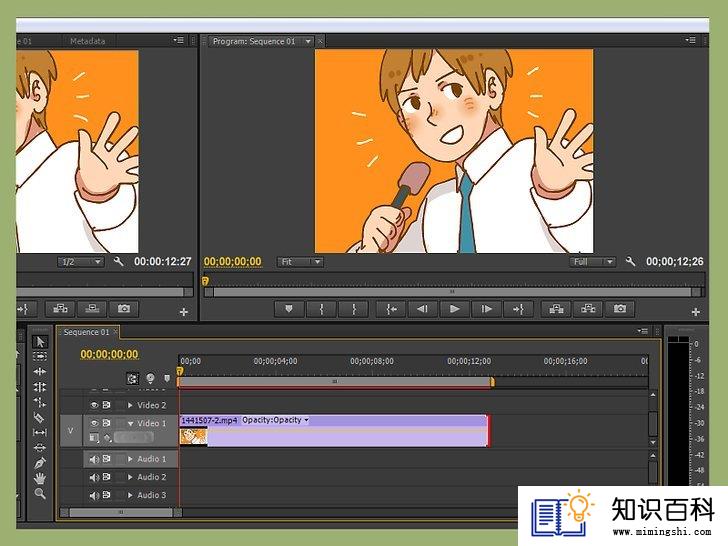Screen dimensions: 728x546
Task: Toggle Snap in timeline panel
Action: pos(133,379)
